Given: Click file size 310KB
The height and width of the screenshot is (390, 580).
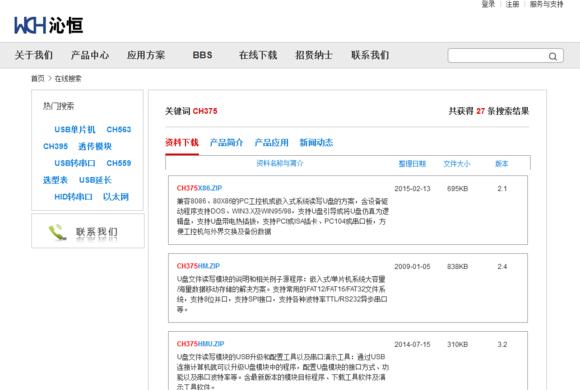Looking at the screenshot, I should click(458, 344).
